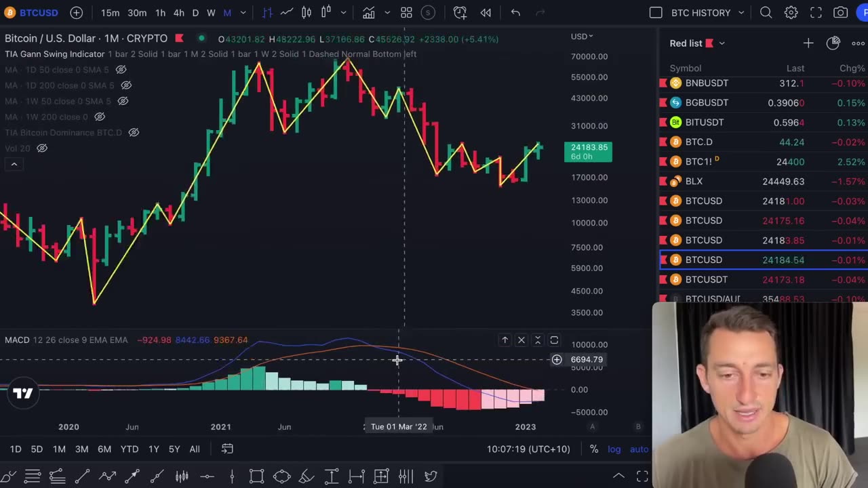
Task: Open chart settings gear icon
Action: click(791, 12)
